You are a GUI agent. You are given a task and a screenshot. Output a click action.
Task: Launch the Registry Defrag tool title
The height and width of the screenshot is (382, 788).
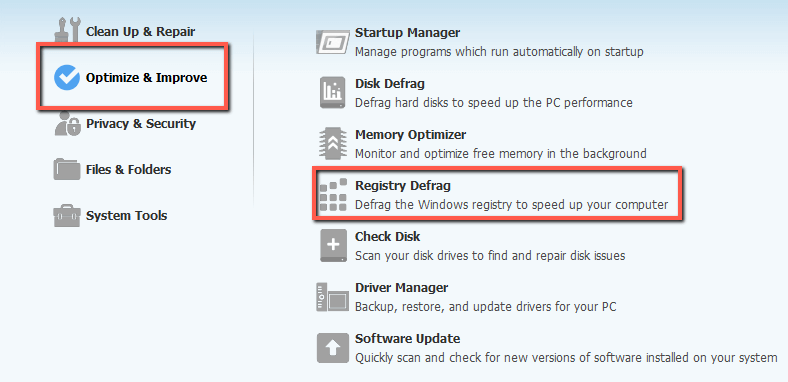tap(403, 186)
